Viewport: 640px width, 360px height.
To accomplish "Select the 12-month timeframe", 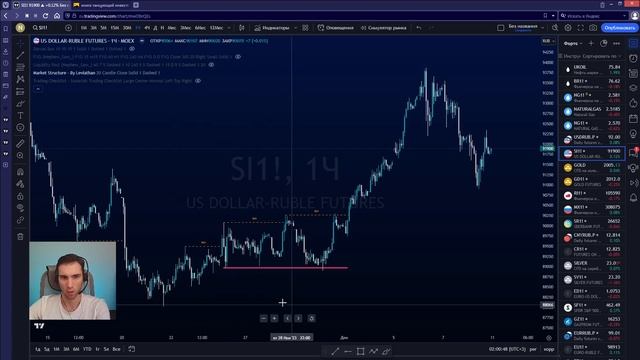I will point(216,28).
